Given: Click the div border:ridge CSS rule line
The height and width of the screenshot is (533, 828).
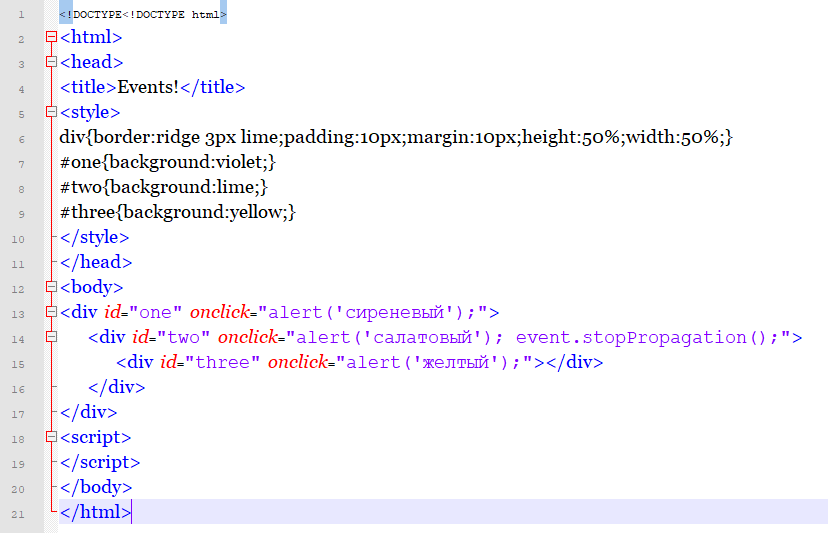Looking at the screenshot, I should point(396,137).
